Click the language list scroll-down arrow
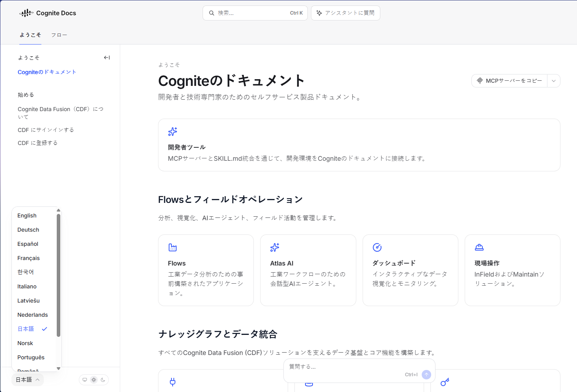 coord(59,369)
